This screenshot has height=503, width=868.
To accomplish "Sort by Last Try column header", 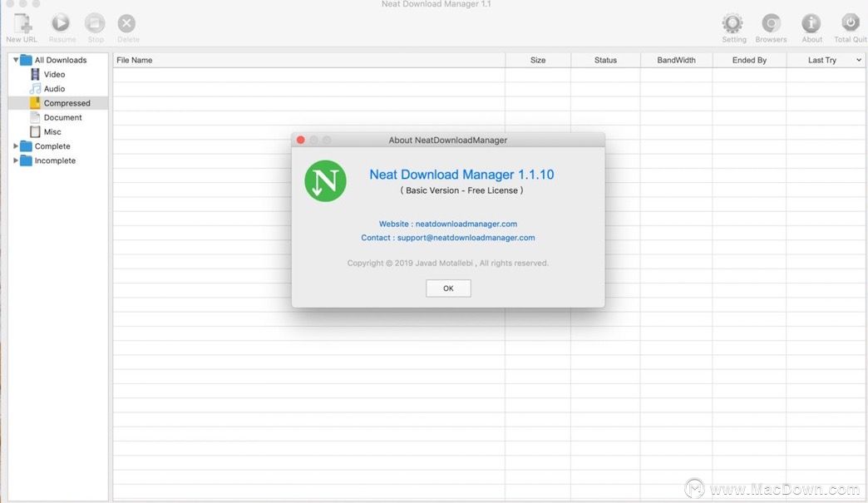I will click(822, 60).
